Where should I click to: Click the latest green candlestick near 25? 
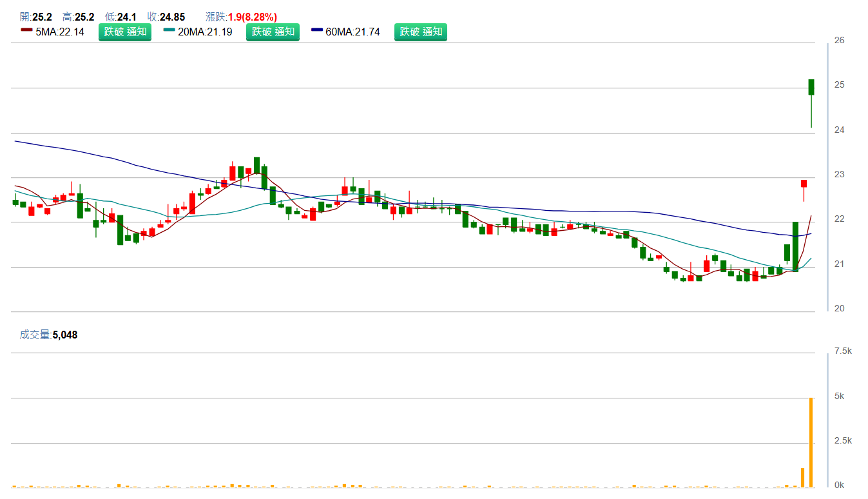pyautogui.click(x=811, y=87)
